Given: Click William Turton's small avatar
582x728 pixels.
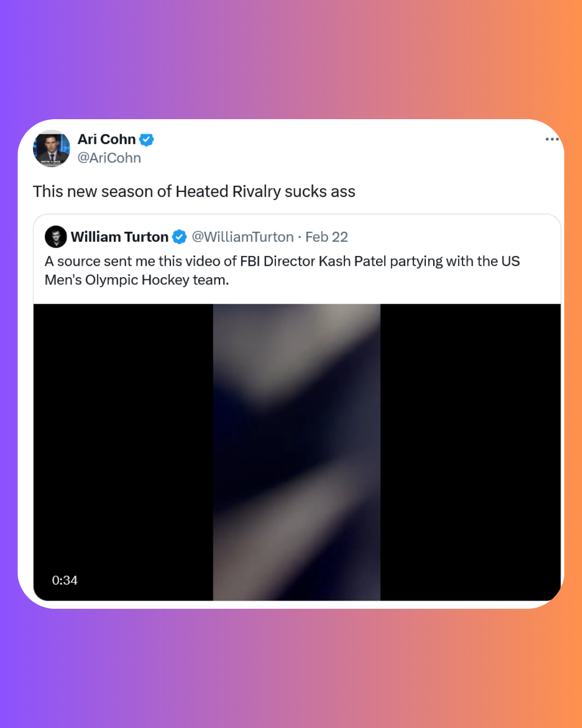Looking at the screenshot, I should (56, 237).
